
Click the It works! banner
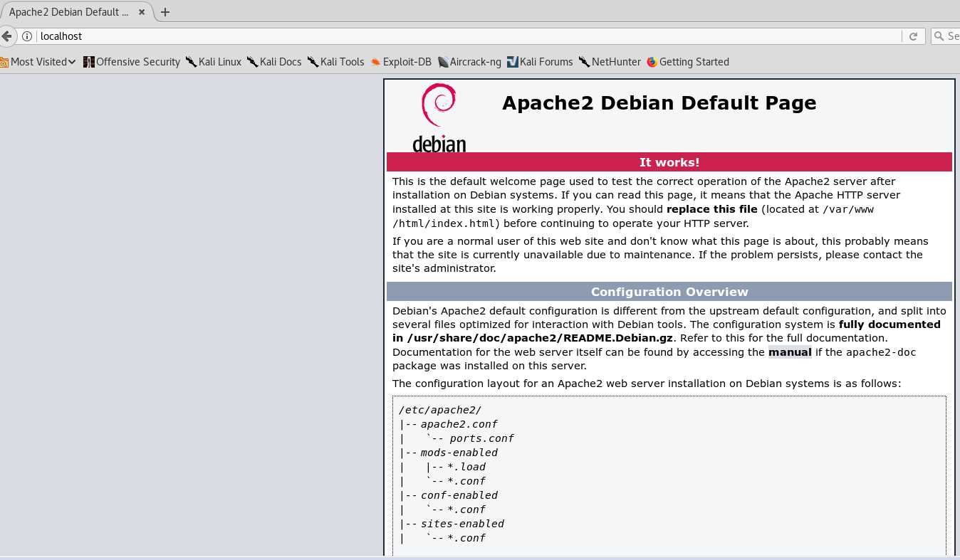point(669,162)
